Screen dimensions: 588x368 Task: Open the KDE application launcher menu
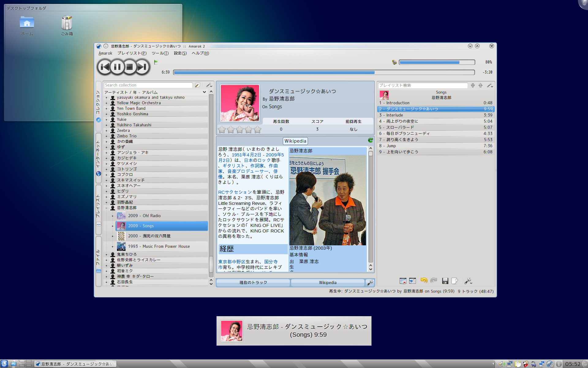click(x=4, y=364)
